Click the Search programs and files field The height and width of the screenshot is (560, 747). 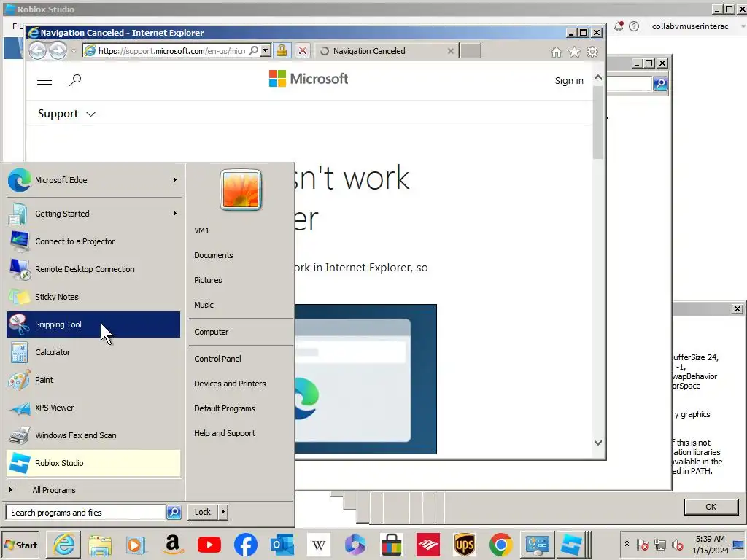coord(86,513)
